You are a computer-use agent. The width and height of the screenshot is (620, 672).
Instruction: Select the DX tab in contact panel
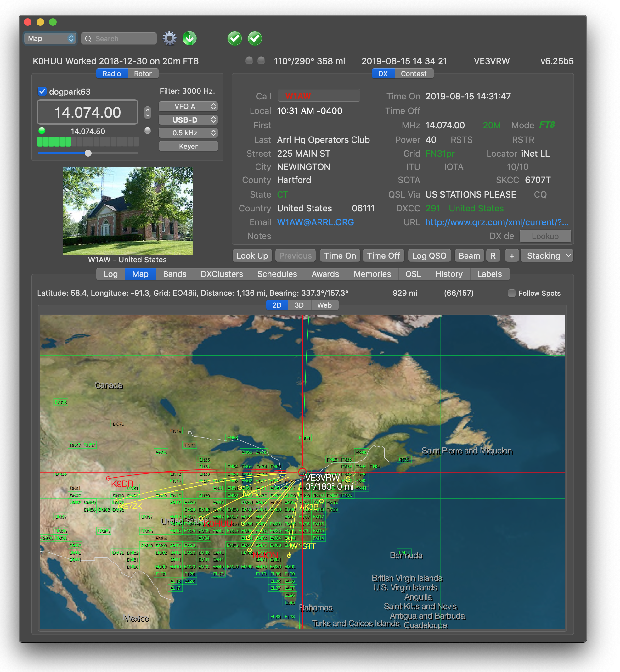[381, 74]
